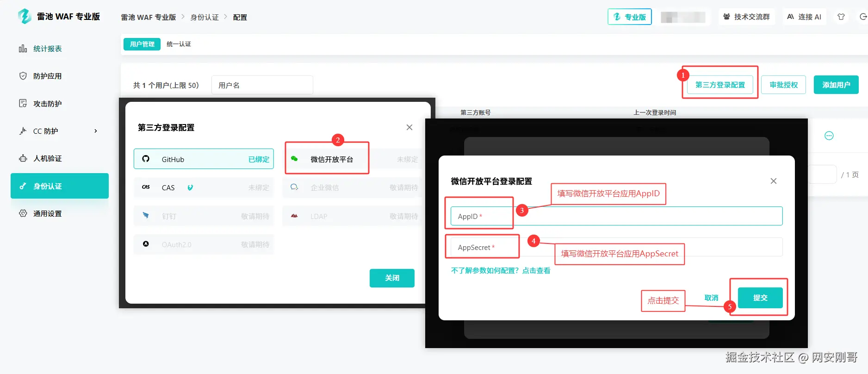Select the CAS login option
The width and height of the screenshot is (868, 374).
tap(204, 187)
